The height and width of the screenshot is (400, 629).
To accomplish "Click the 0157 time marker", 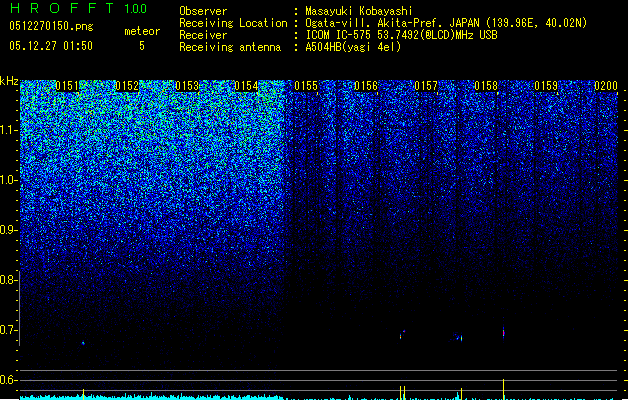I will click(426, 86).
